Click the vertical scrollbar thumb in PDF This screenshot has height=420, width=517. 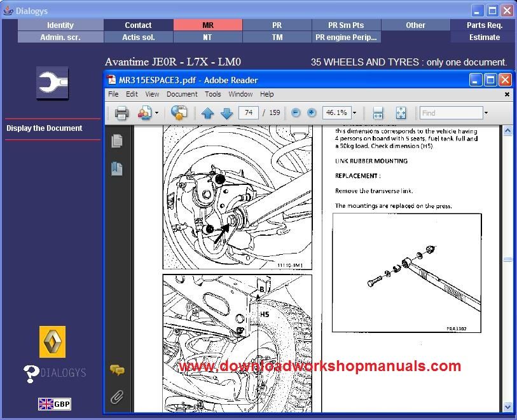coord(507,260)
